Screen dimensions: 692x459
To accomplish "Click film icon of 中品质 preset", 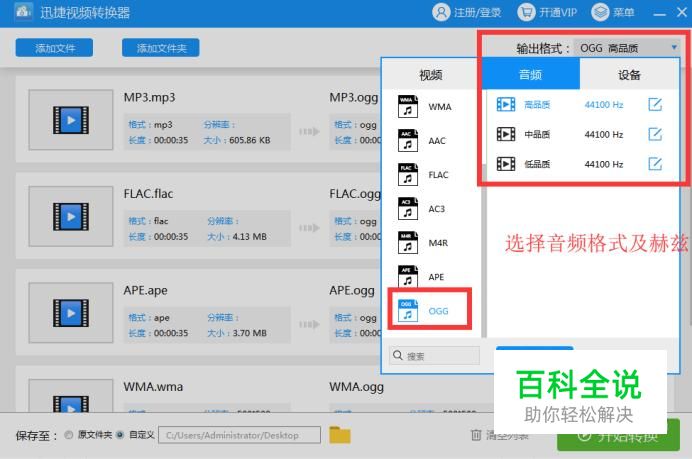I will (x=506, y=134).
